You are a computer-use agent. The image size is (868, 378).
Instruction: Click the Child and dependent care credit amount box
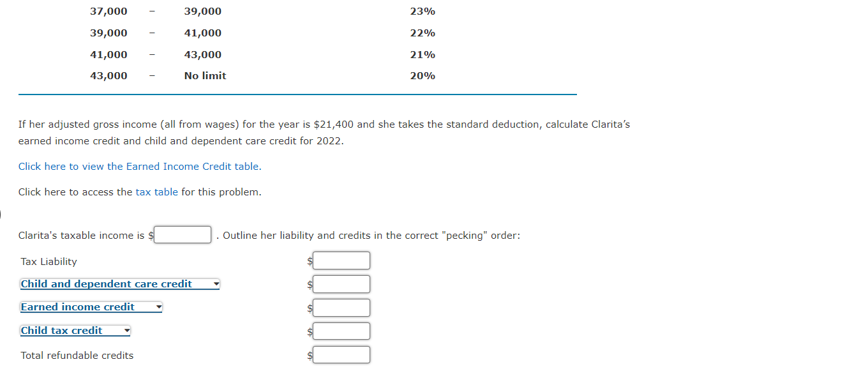[x=341, y=283]
